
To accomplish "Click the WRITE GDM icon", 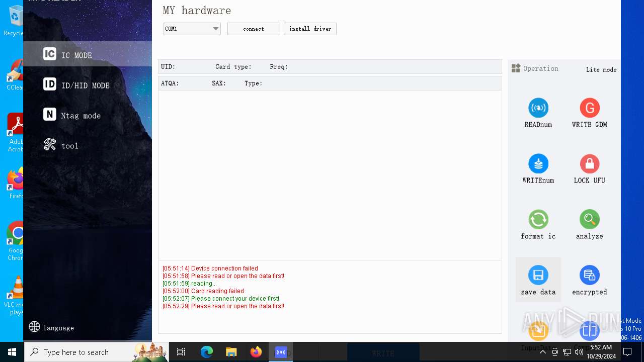I will (590, 108).
